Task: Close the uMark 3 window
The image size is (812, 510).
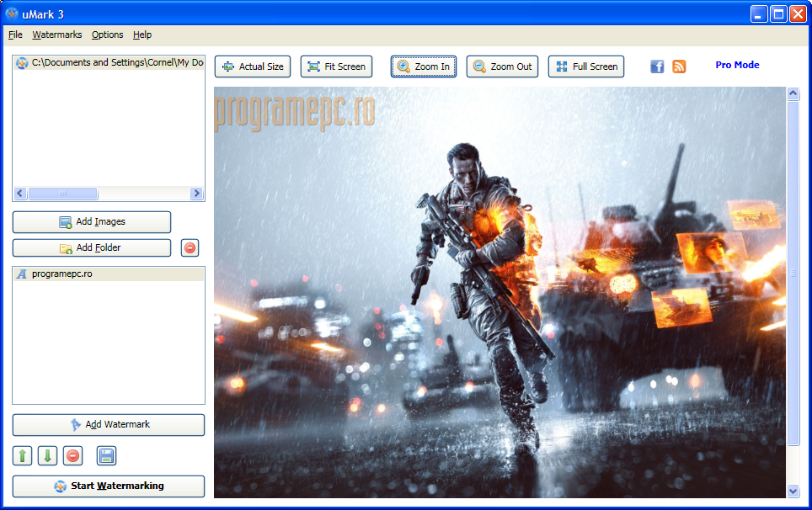Action: click(798, 14)
